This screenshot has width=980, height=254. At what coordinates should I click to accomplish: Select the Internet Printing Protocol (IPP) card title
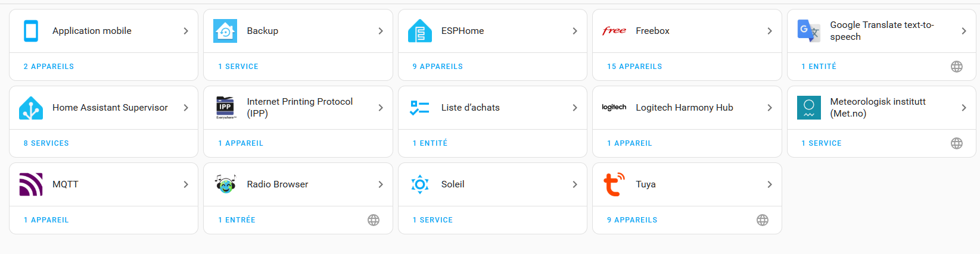click(x=300, y=108)
